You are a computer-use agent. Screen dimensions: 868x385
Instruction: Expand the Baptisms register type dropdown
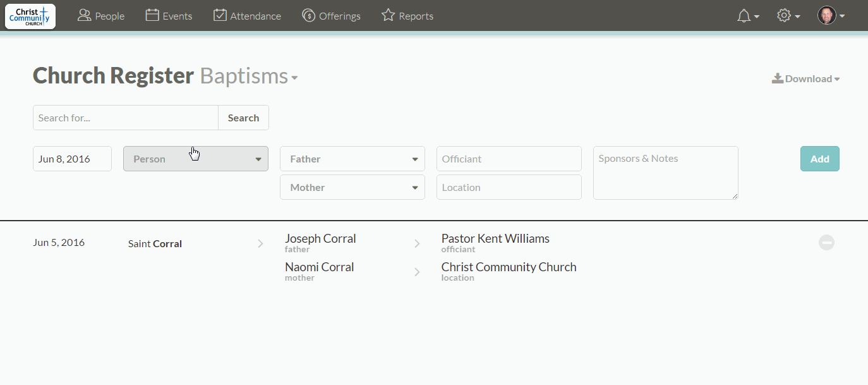point(249,76)
